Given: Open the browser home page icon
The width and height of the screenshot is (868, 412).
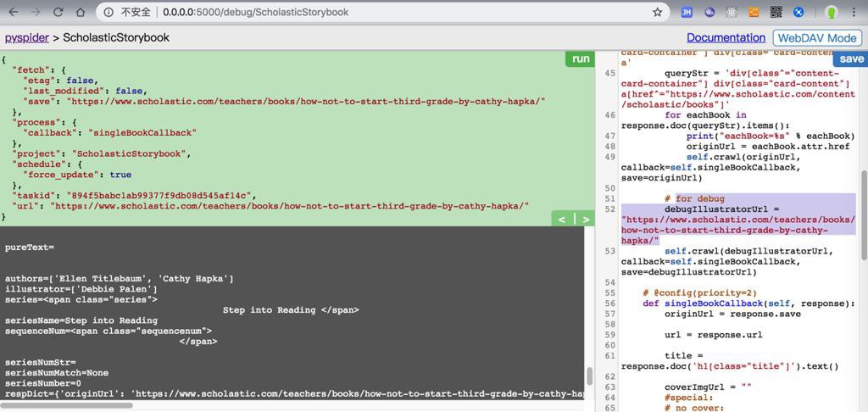Looking at the screenshot, I should click(x=81, y=12).
